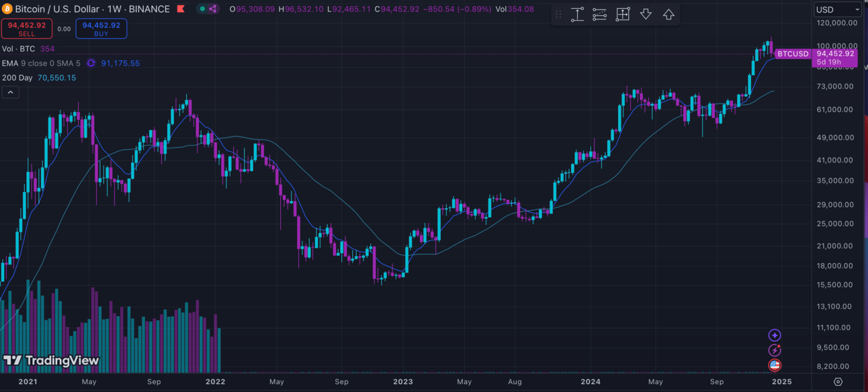Click the SELL 94,452.92 button
The image size is (868, 392).
point(27,29)
